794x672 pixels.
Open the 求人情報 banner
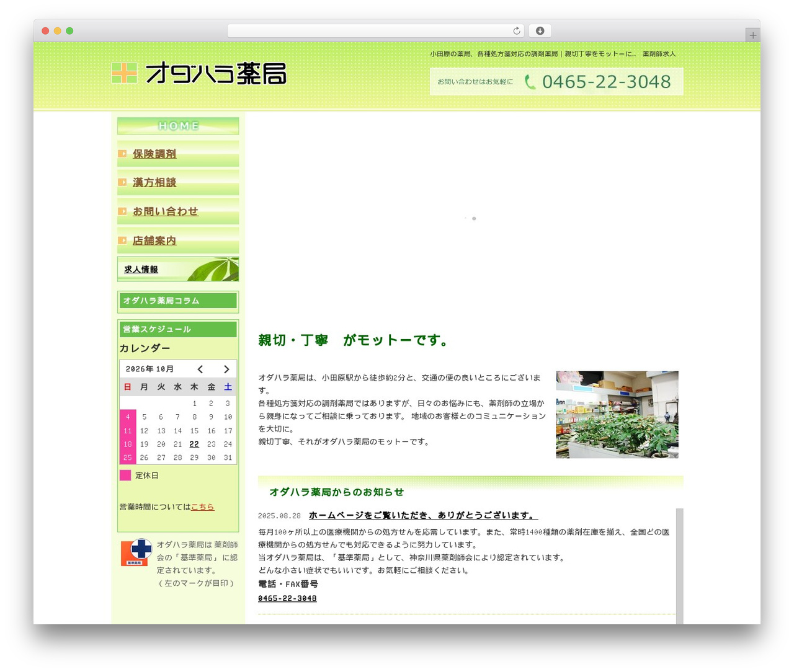(x=178, y=269)
